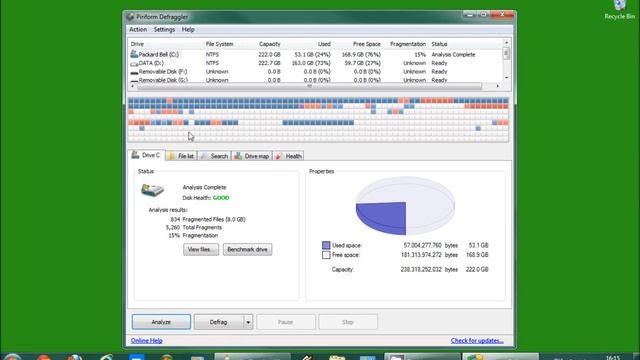Sort by the Capacity column header
Screen dimensions: 640x360
point(269,44)
